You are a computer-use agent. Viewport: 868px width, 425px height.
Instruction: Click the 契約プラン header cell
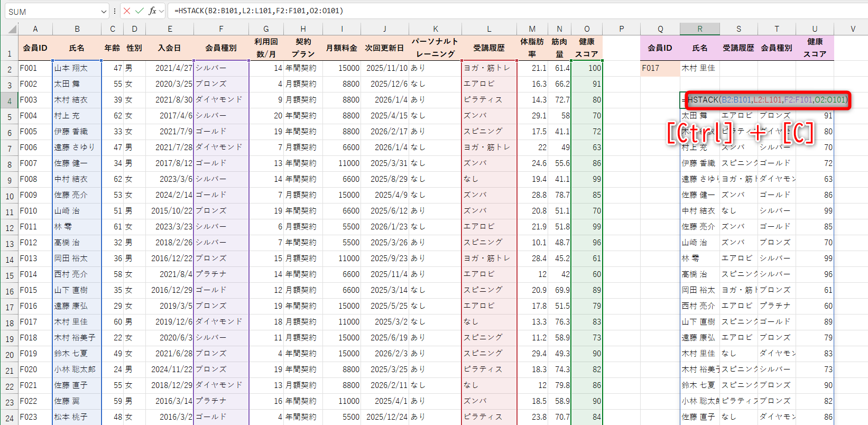pyautogui.click(x=303, y=48)
